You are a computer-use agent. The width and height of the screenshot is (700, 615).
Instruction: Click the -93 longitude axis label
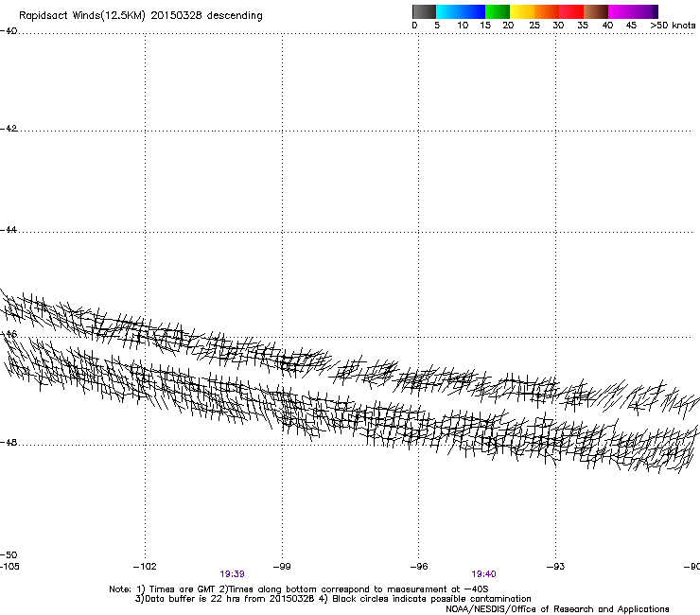click(x=555, y=567)
